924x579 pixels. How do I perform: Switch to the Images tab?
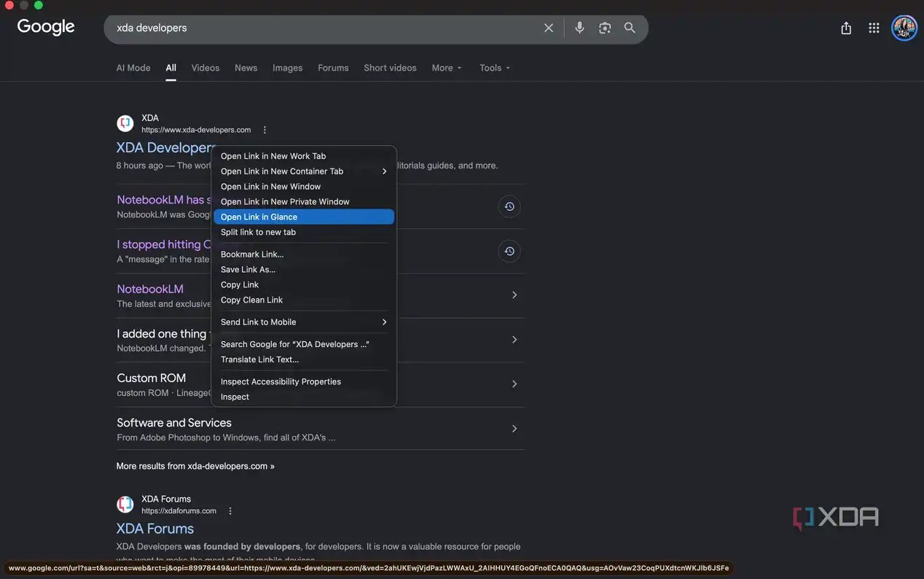(287, 68)
